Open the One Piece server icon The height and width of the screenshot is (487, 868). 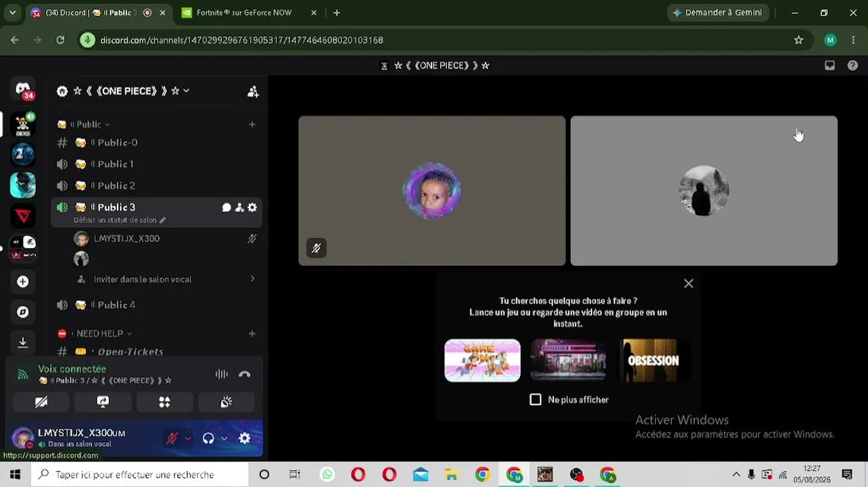[23, 124]
